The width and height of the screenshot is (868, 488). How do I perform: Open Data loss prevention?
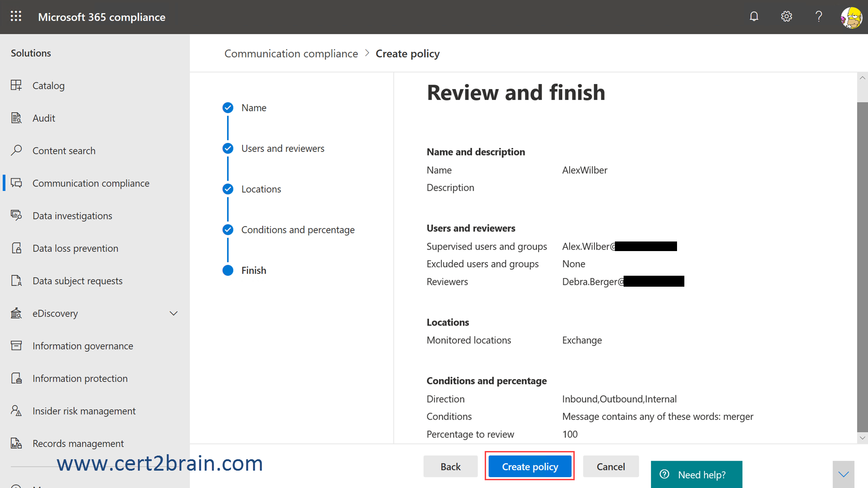pos(75,248)
